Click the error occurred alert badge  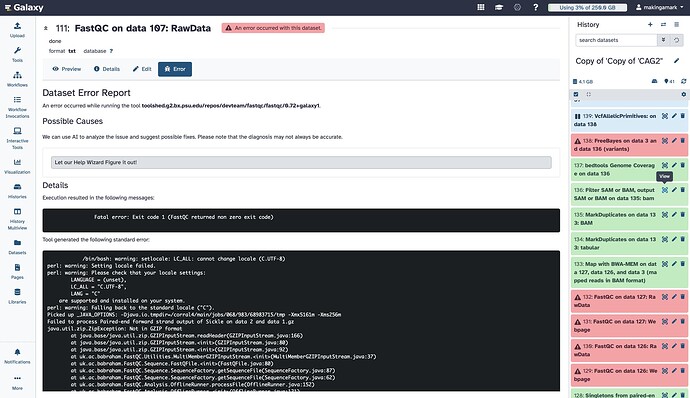coord(273,28)
